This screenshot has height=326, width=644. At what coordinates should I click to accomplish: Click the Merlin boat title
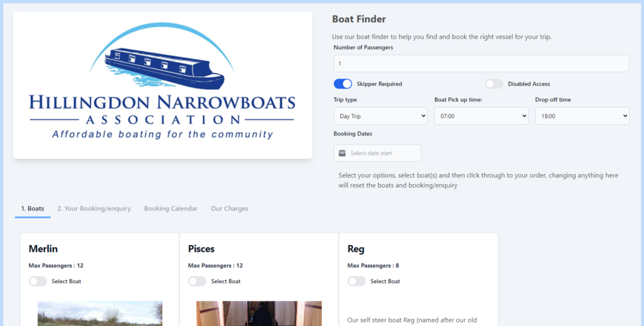coord(43,249)
